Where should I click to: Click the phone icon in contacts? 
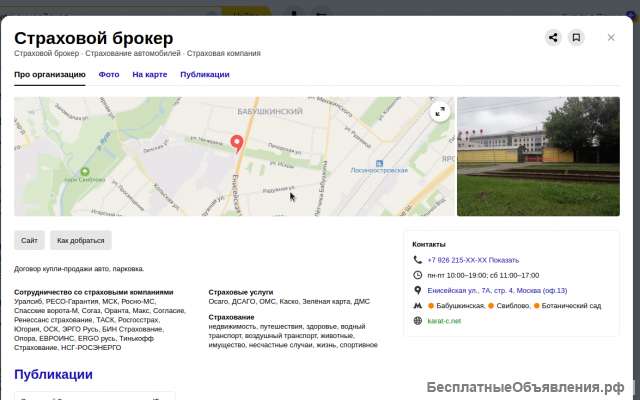pos(418,260)
